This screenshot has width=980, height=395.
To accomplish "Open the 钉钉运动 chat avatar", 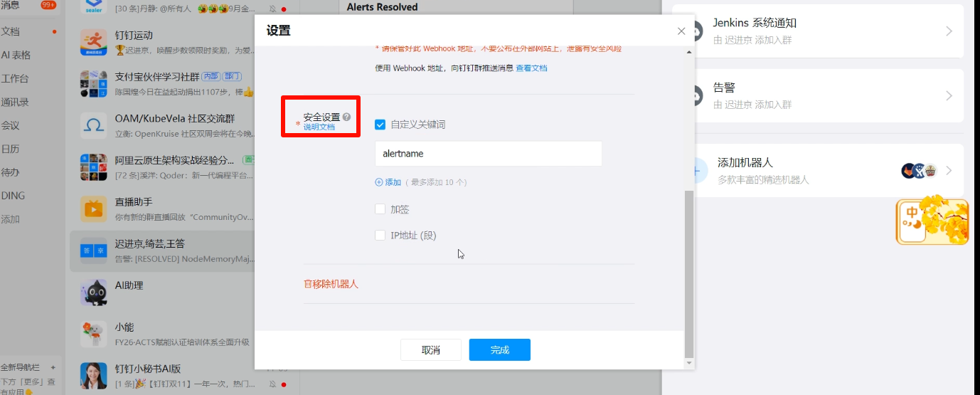I will point(94,42).
